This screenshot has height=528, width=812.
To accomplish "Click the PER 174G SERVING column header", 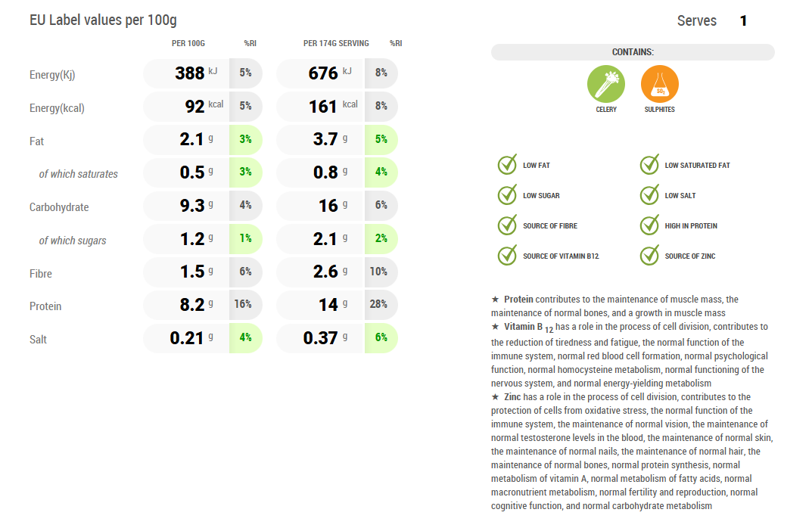I will (336, 43).
